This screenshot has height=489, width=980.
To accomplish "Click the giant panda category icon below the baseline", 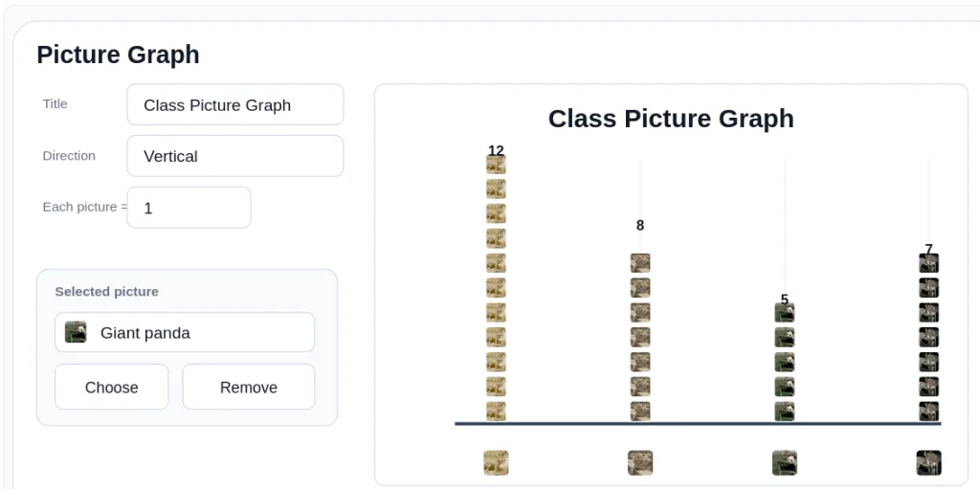I will point(785,463).
